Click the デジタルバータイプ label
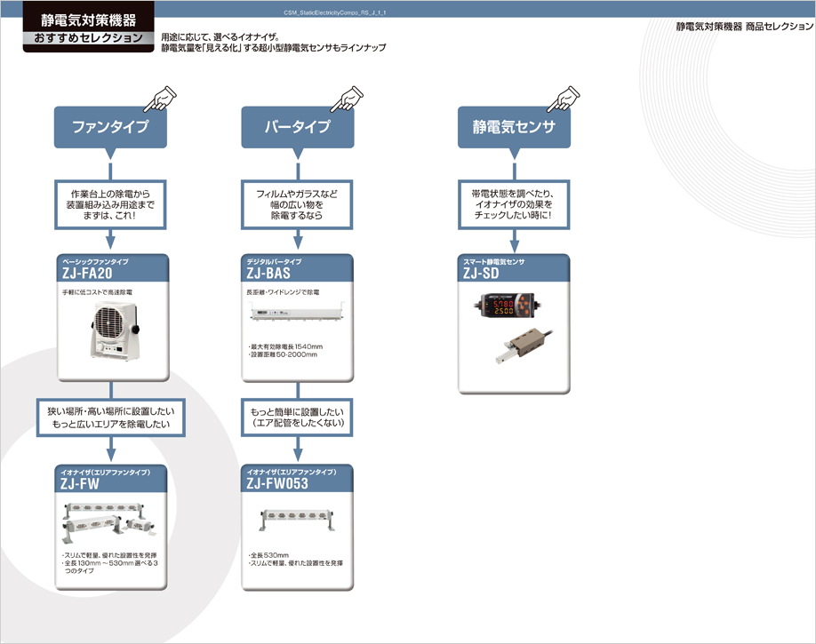This screenshot has width=816, height=644. coord(275,262)
